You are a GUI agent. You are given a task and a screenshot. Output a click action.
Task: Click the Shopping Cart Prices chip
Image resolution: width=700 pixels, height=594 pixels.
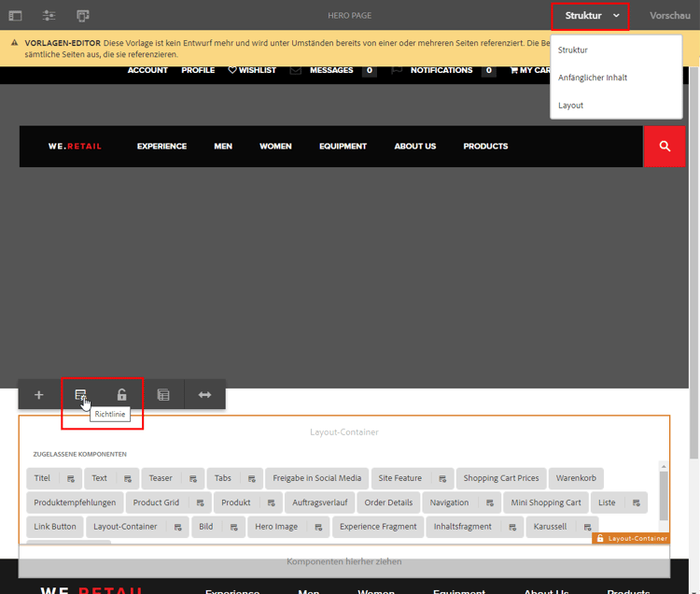(501, 478)
